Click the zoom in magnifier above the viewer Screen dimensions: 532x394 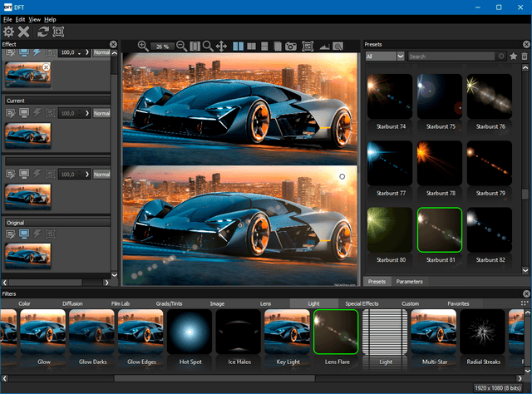tap(143, 46)
